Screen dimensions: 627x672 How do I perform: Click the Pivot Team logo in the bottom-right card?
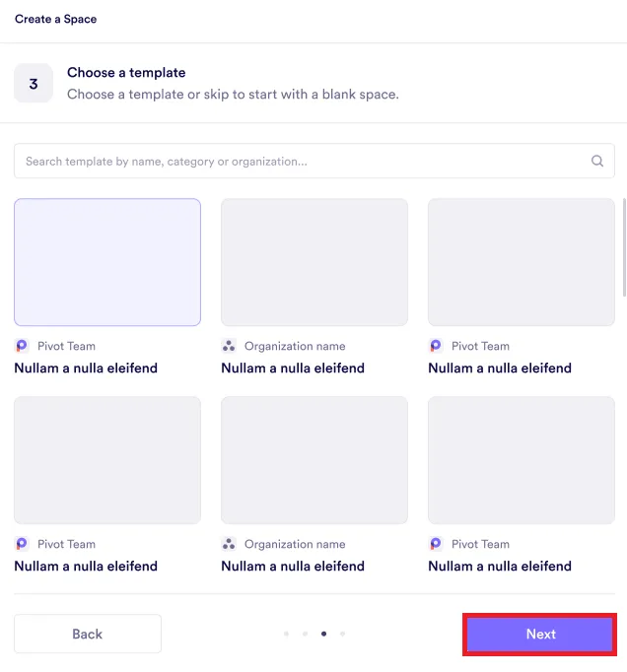tap(436, 544)
